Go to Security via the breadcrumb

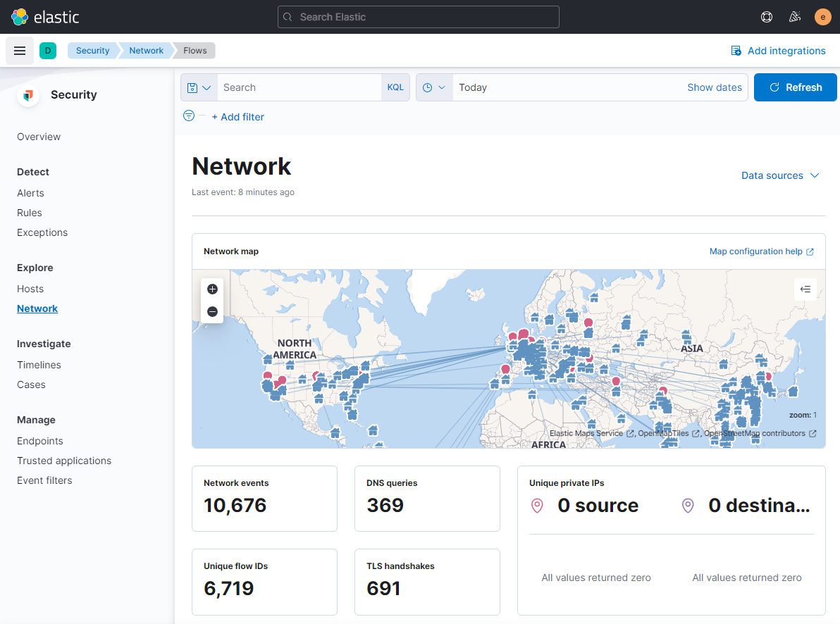coord(92,50)
